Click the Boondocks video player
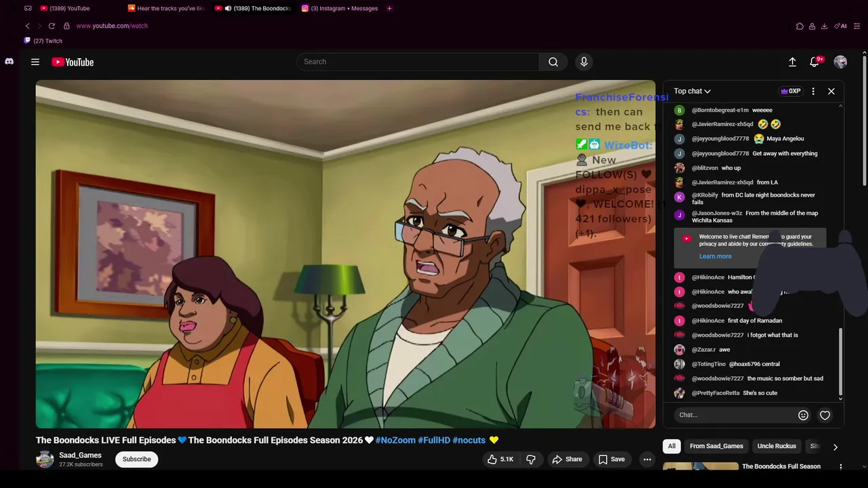 point(346,254)
